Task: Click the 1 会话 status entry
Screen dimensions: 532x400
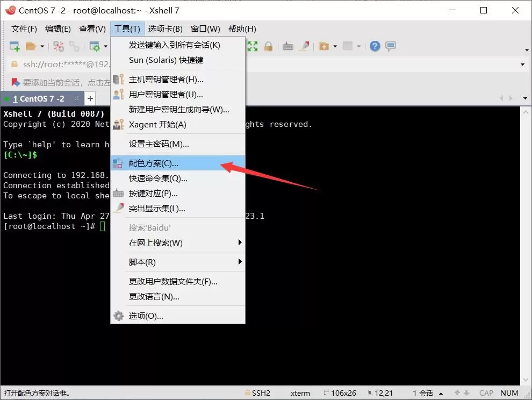Action: 423,393
